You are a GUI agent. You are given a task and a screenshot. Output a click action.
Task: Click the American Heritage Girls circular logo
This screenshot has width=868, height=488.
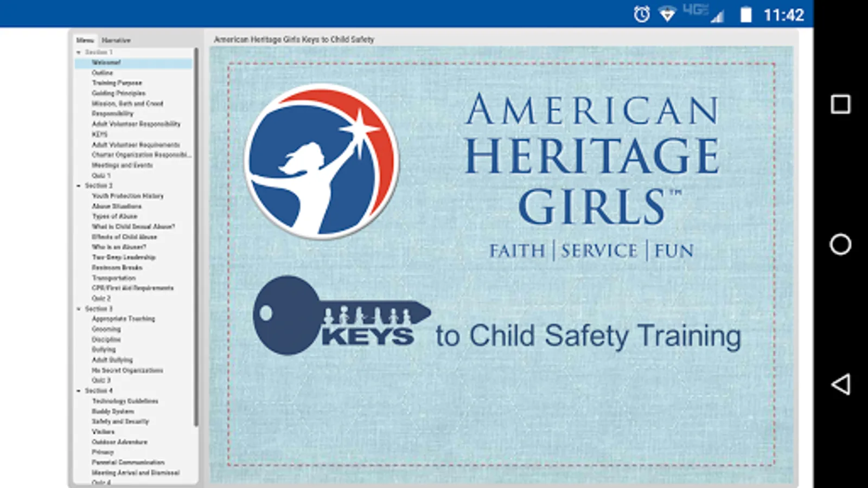click(x=322, y=161)
